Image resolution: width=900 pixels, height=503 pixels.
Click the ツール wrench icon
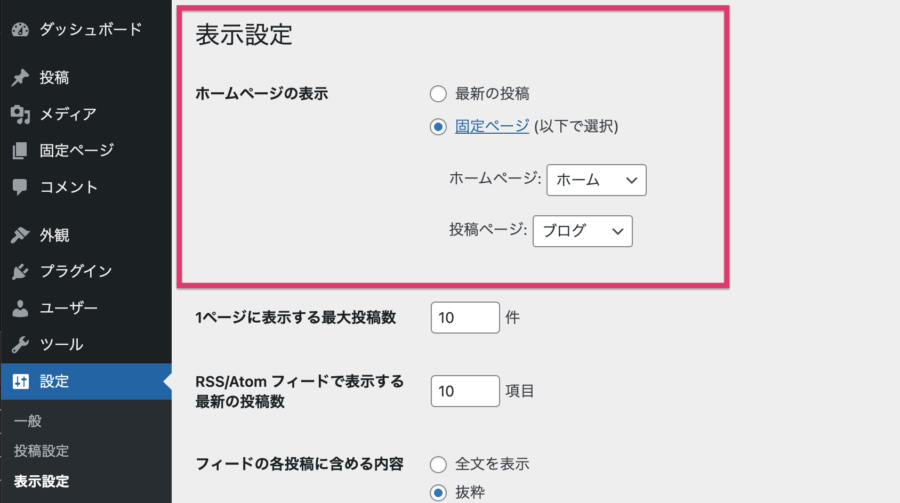20,345
